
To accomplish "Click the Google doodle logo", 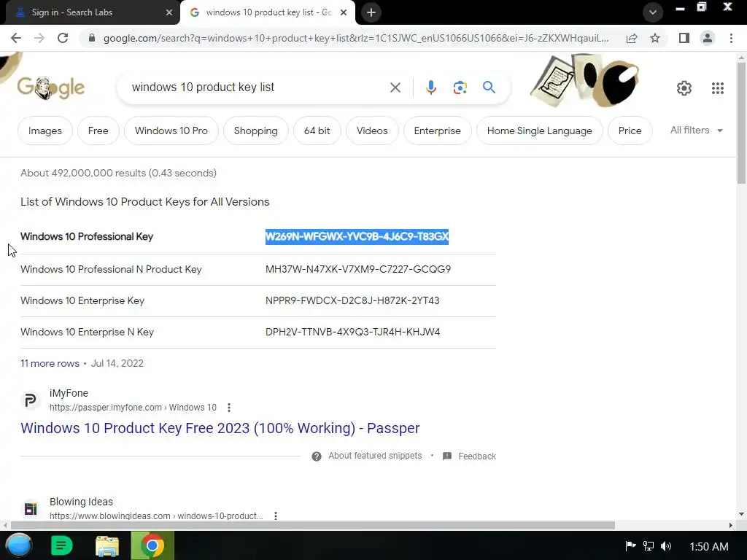I will [51, 87].
